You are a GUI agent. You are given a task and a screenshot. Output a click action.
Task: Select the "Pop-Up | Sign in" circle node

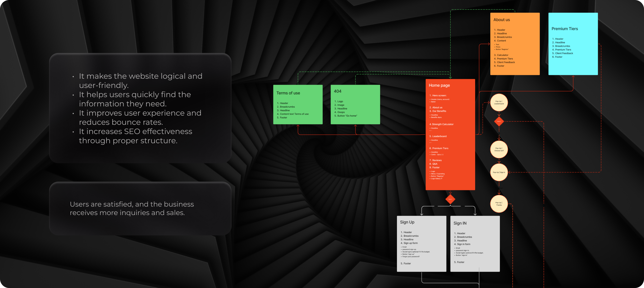499,172
